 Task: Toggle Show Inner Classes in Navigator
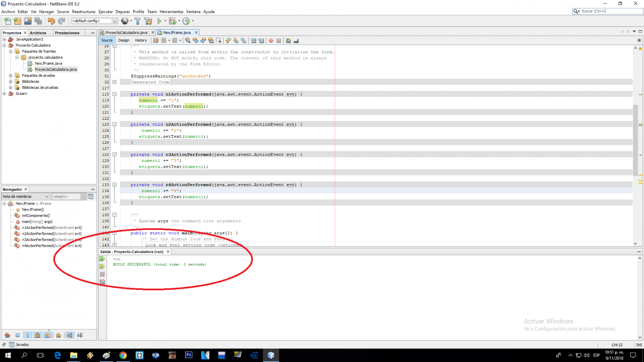pyautogui.click(x=47, y=335)
